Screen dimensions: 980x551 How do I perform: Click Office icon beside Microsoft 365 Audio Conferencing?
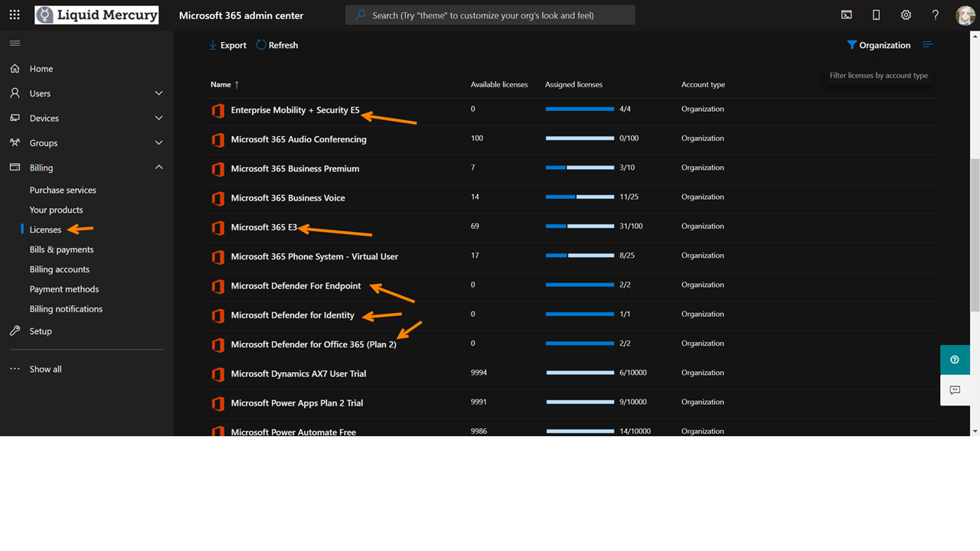click(x=218, y=139)
